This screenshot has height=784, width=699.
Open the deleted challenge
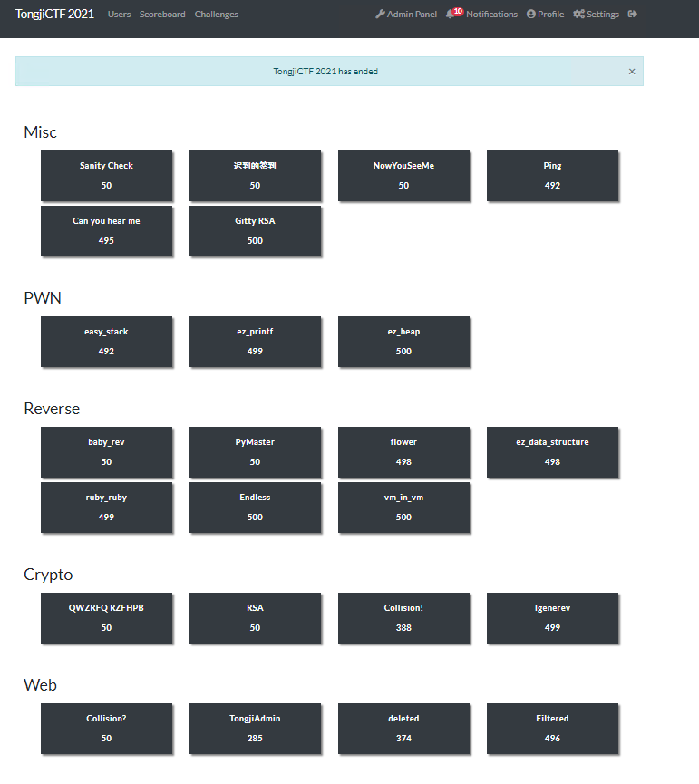click(x=404, y=729)
